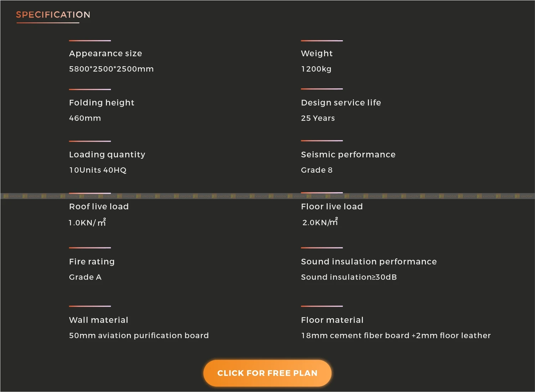Select the 460mm value
The height and width of the screenshot is (392, 535).
(85, 118)
